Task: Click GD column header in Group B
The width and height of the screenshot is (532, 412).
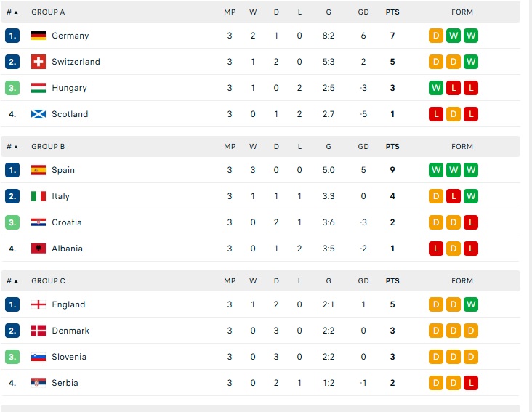Action: tap(363, 147)
